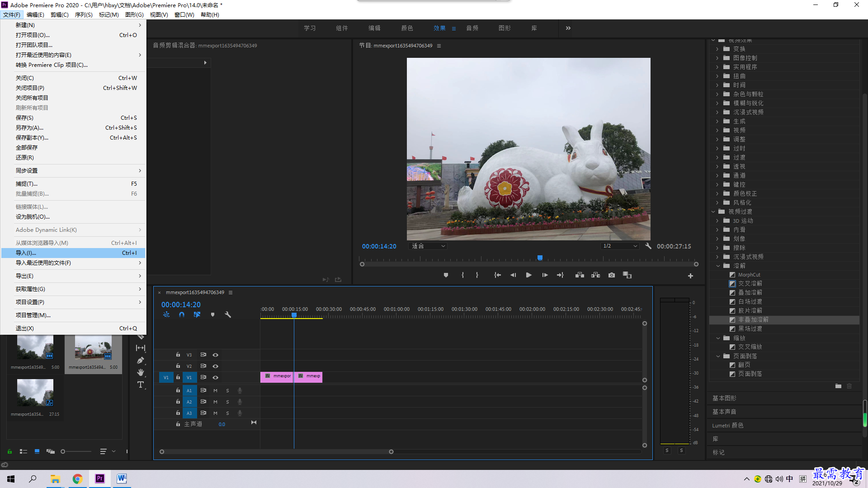Select the Pen tool
Image resolution: width=868 pixels, height=488 pixels.
[141, 360]
